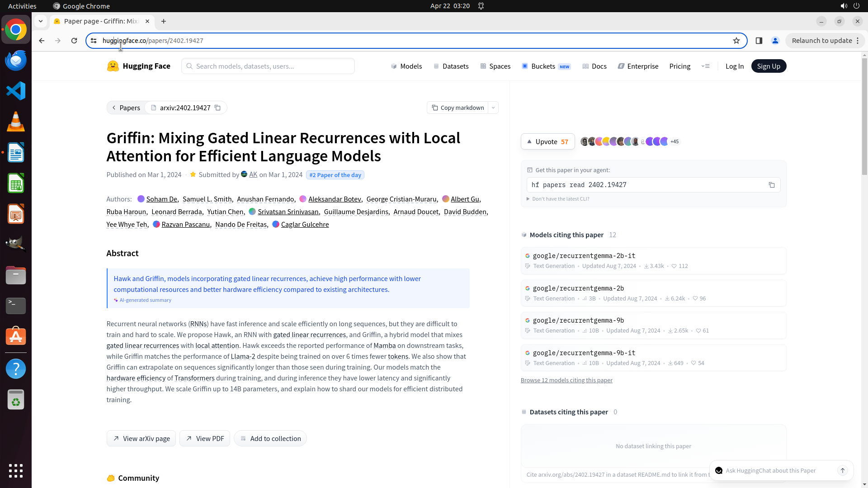868x488 pixels.
Task: Expand the Copy markdown dropdown arrow
Action: (493, 108)
